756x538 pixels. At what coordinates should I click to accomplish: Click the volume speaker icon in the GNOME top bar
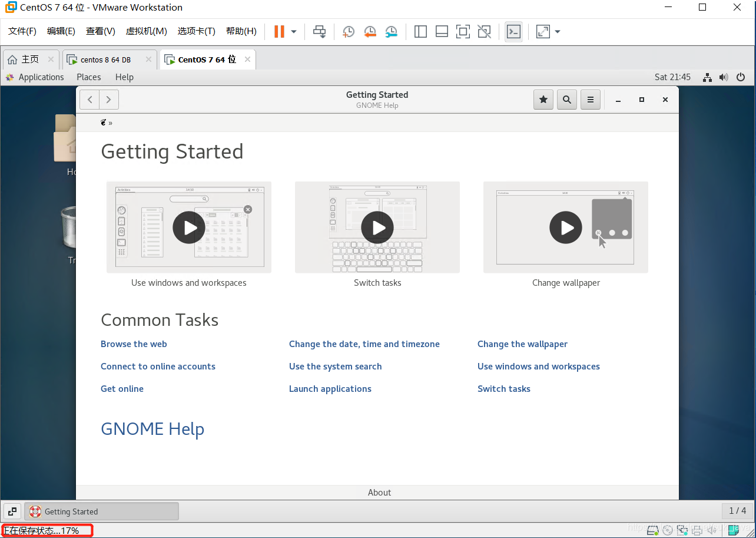724,77
